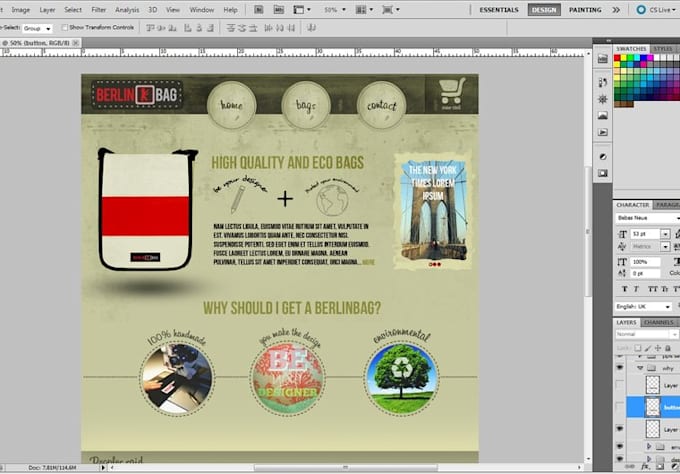The width and height of the screenshot is (680, 474).
Task: Pick the red swatch in Swatches panel
Action: (617, 58)
